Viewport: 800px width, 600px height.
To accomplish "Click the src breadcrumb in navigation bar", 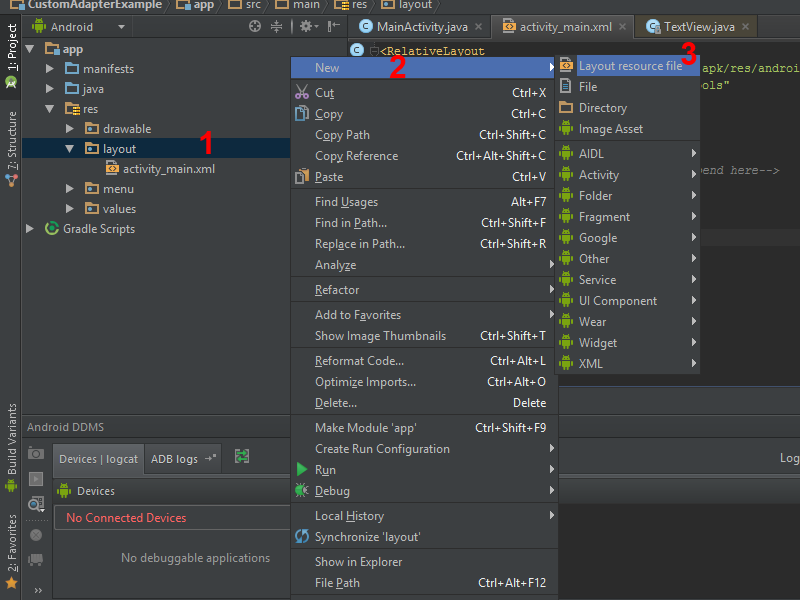I will [244, 5].
